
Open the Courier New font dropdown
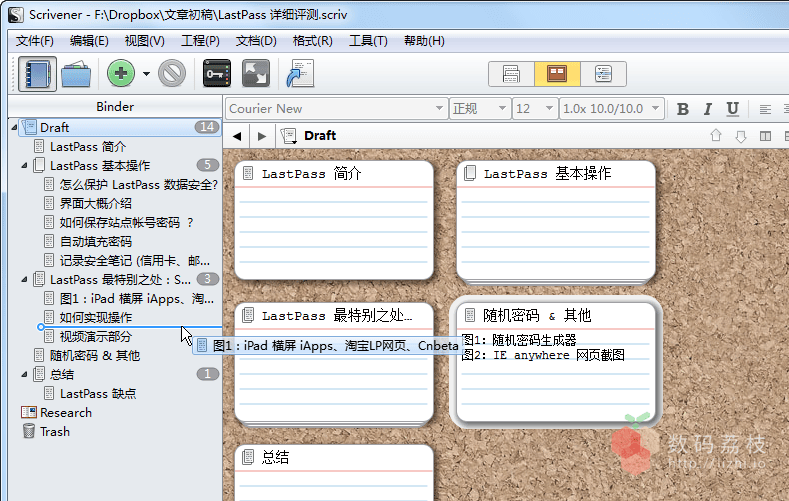click(336, 109)
